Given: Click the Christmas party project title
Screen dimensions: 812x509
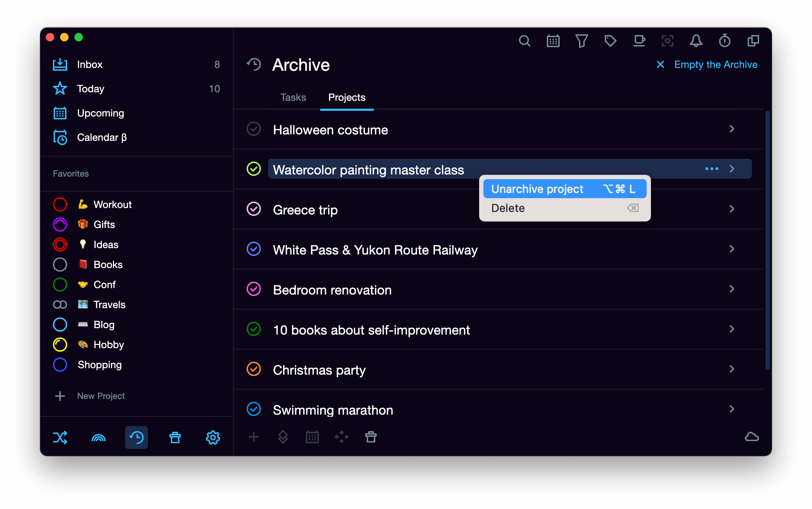Looking at the screenshot, I should click(319, 370).
